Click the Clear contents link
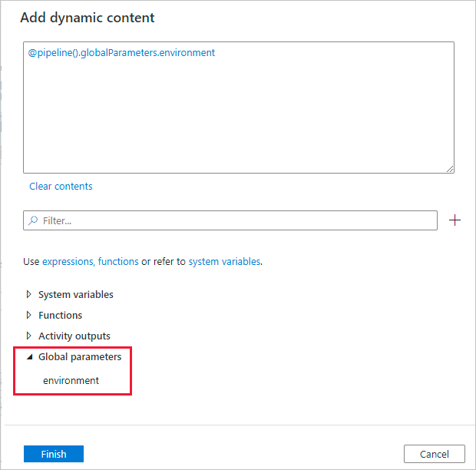Screen dimensions: 476x470 61,186
